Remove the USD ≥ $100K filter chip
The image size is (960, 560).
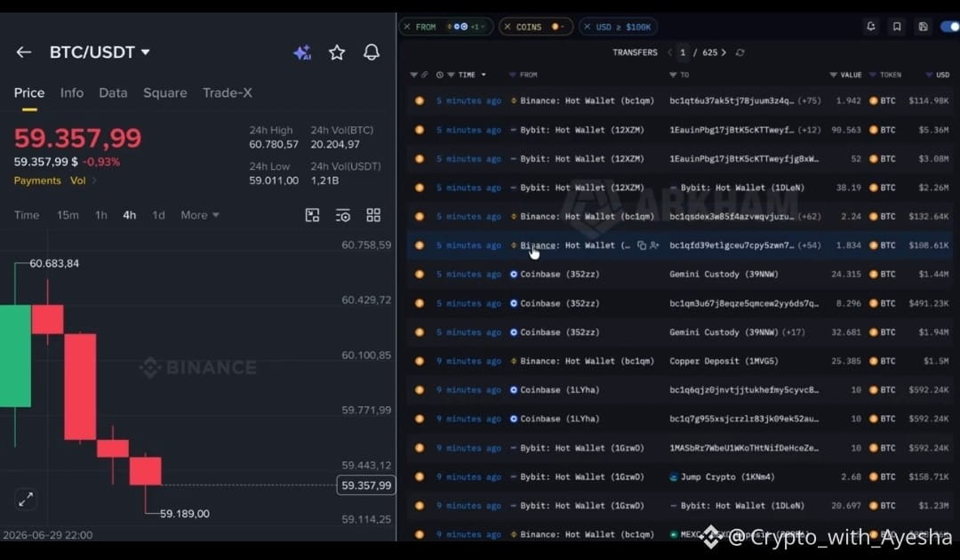[x=588, y=27]
